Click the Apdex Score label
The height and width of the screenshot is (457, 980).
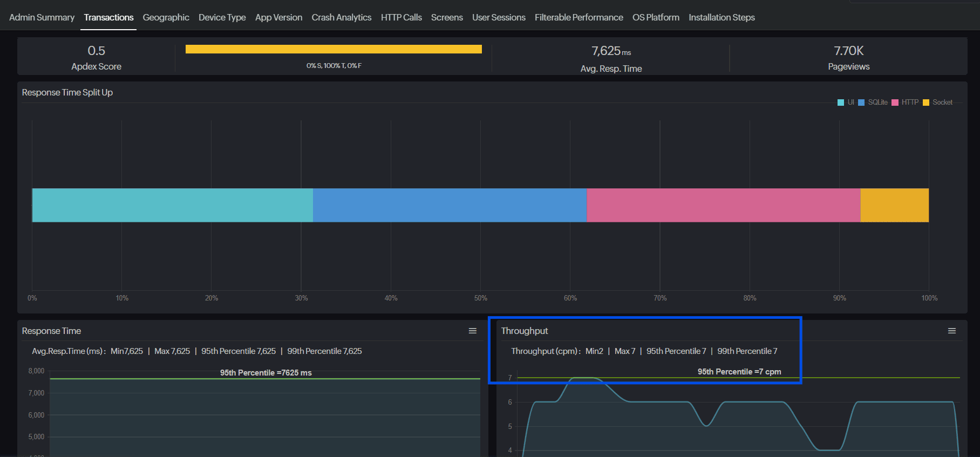coord(96,67)
